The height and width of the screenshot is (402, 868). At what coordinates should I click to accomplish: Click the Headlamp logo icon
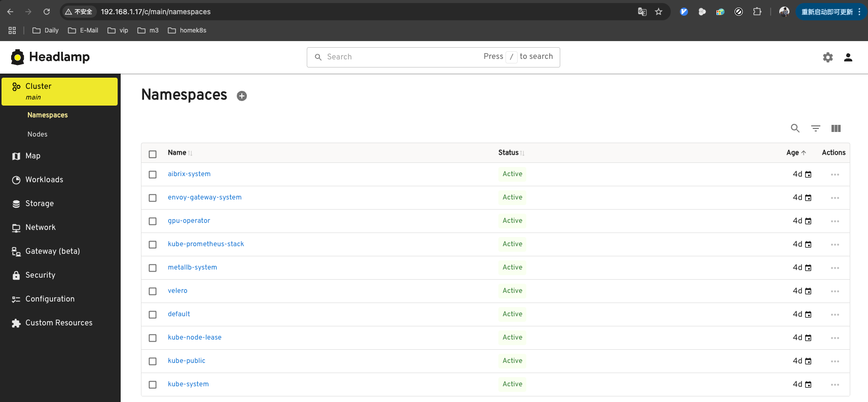(18, 57)
